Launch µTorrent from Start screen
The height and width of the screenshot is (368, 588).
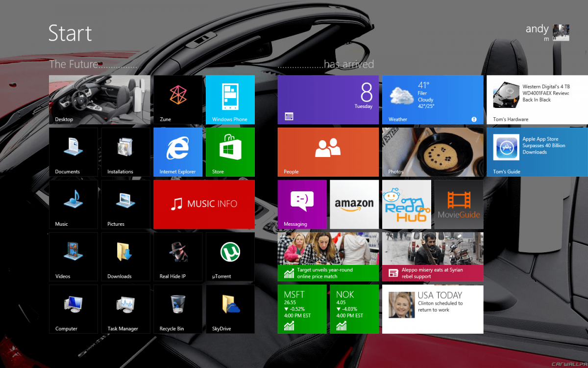(x=230, y=257)
